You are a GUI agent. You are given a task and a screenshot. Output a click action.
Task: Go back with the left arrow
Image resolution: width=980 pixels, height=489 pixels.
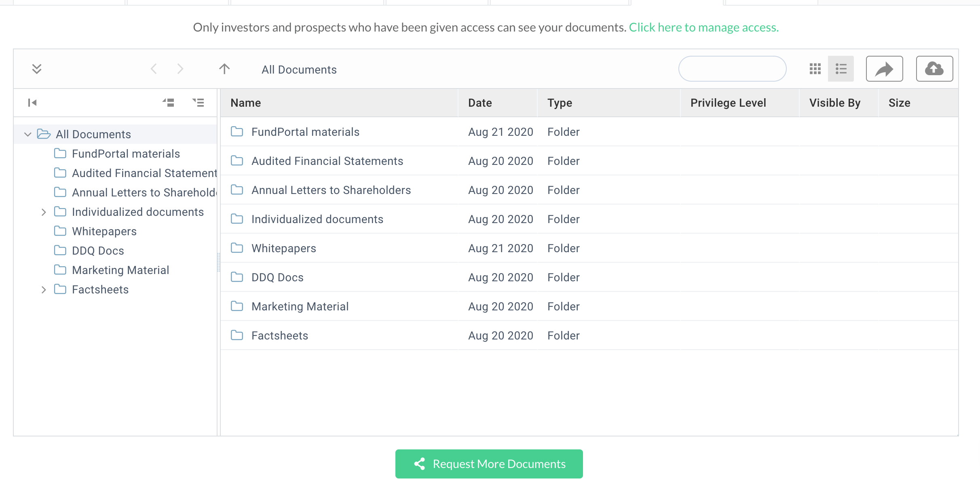pyautogui.click(x=154, y=69)
